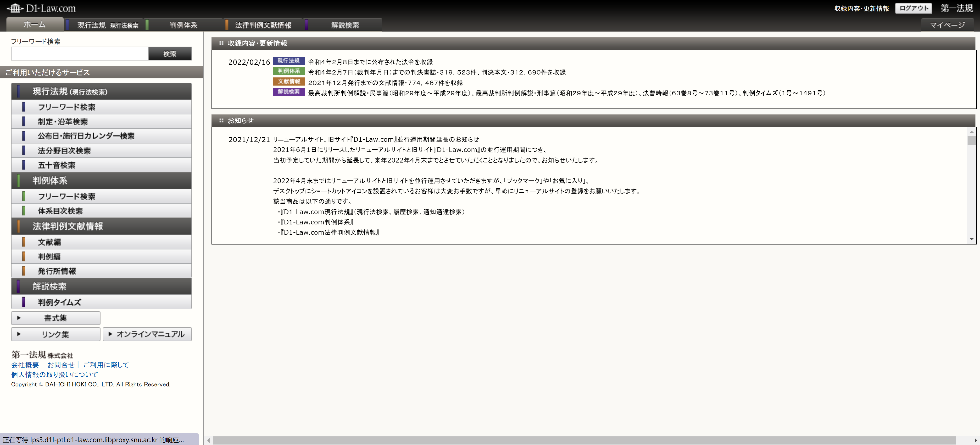Image resolution: width=980 pixels, height=445 pixels.
Task: Click the orange 文献情報 update badge
Action: pyautogui.click(x=288, y=81)
